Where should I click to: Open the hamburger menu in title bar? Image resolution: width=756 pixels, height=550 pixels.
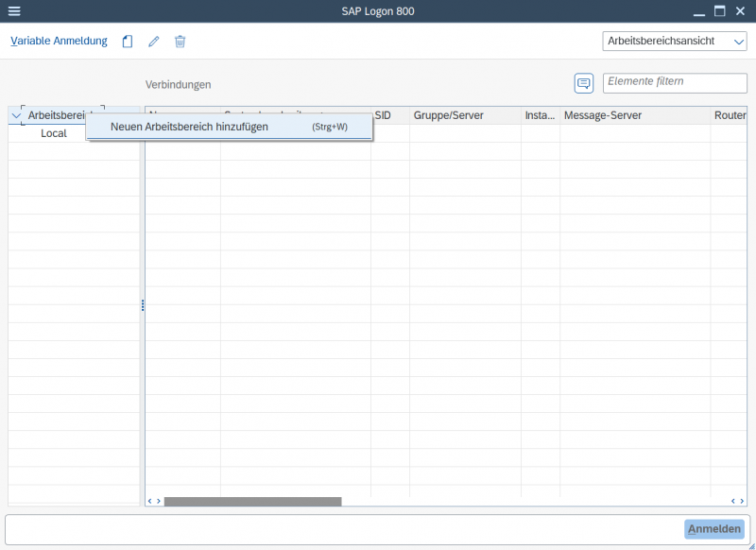(14, 11)
